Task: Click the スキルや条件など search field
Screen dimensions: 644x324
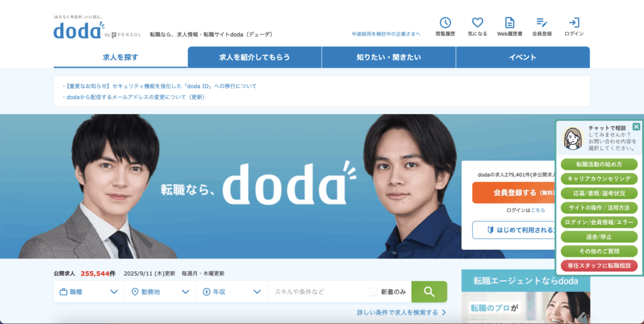Action: pyautogui.click(x=317, y=292)
